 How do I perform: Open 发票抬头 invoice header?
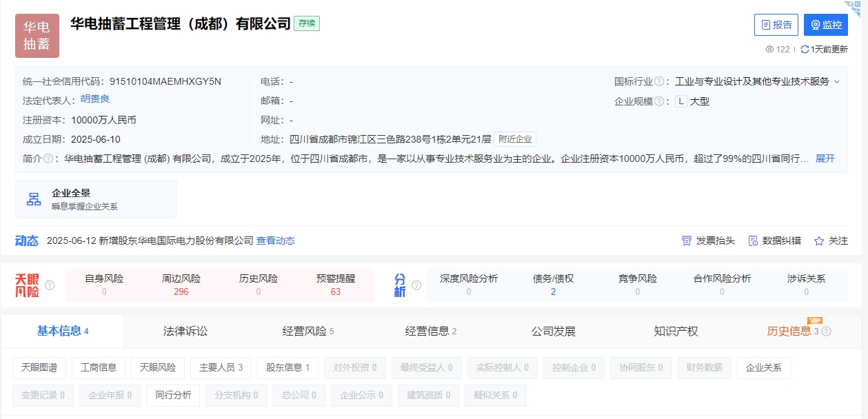pyautogui.click(x=708, y=241)
